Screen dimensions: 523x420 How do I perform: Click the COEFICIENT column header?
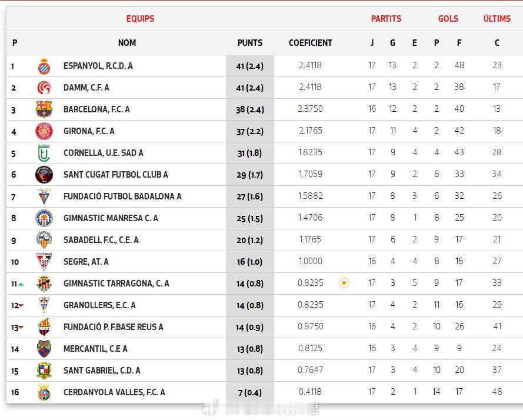(x=311, y=43)
